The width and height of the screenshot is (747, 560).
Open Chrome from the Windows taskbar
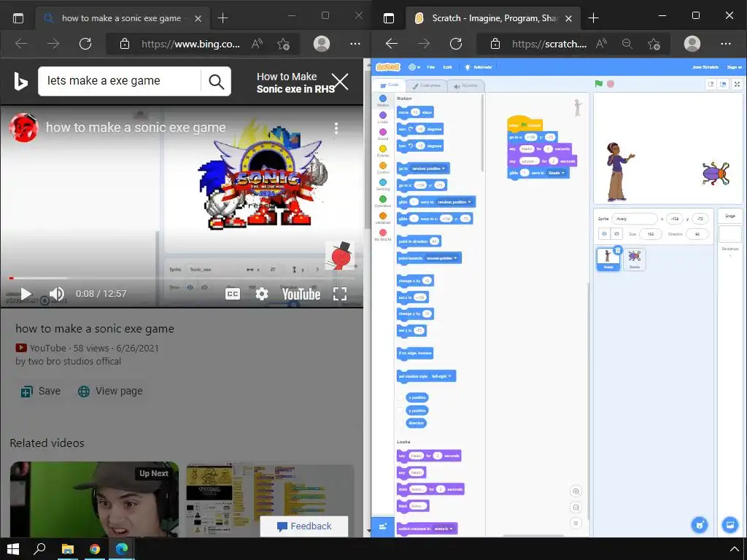click(x=94, y=549)
